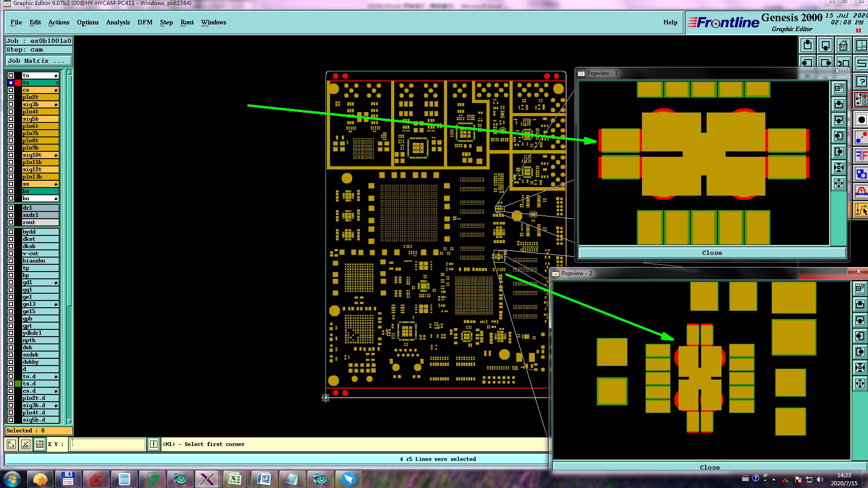This screenshot has width=868, height=488.
Task: Click scroll-down arrow of layer list
Action: pos(69,421)
